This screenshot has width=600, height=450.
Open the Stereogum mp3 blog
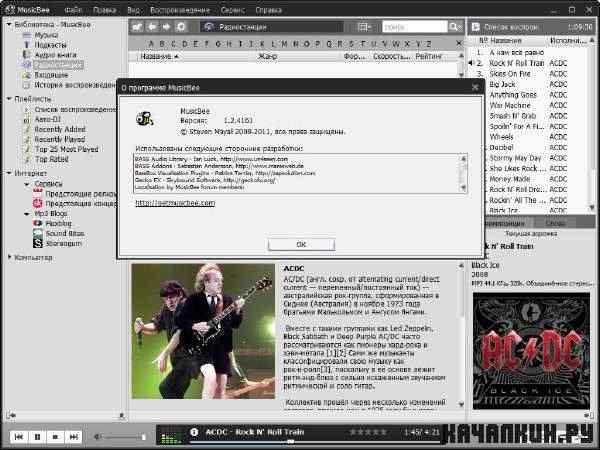tap(64, 243)
